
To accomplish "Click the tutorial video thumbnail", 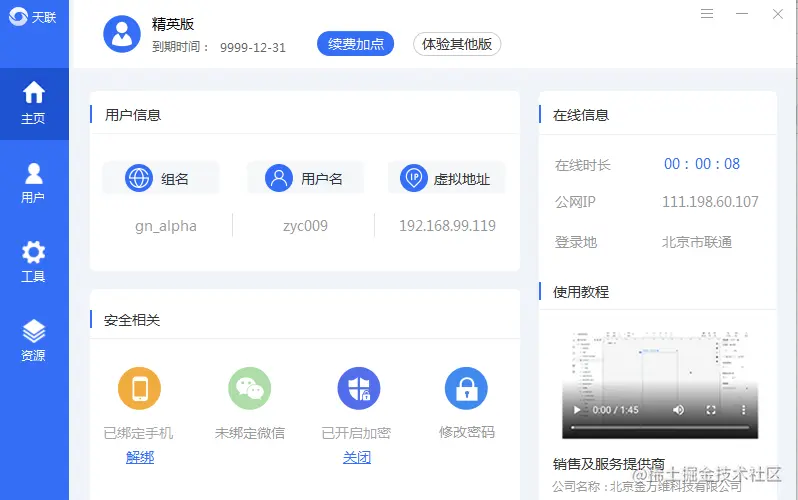I will [660, 384].
